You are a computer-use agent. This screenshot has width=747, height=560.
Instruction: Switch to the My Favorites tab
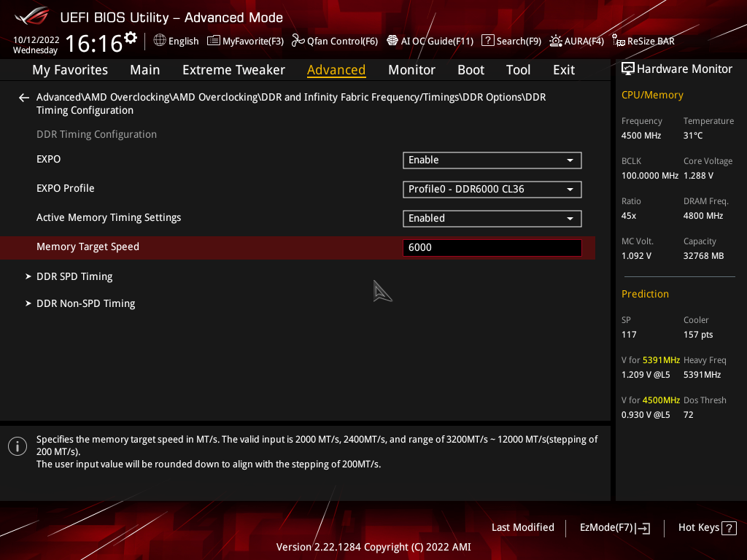click(x=70, y=70)
